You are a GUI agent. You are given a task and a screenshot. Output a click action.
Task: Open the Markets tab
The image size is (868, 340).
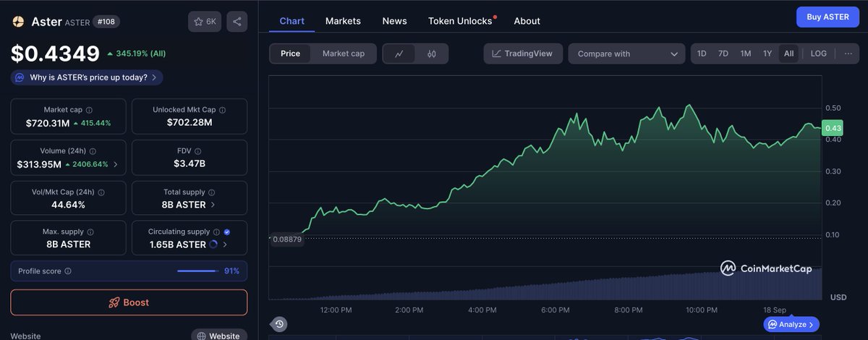pyautogui.click(x=343, y=21)
